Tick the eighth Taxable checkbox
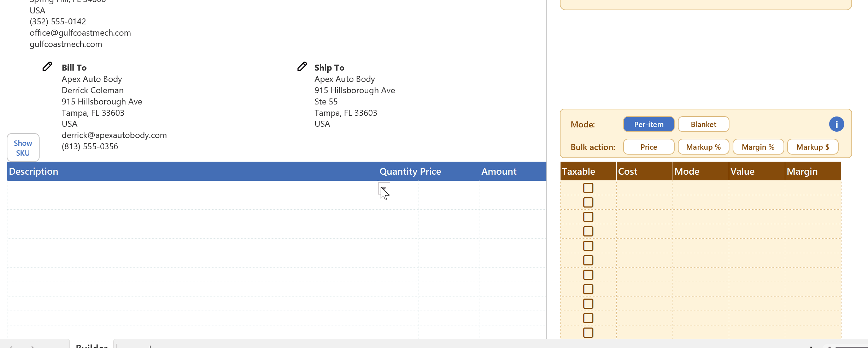Image resolution: width=868 pixels, height=348 pixels. coord(588,289)
